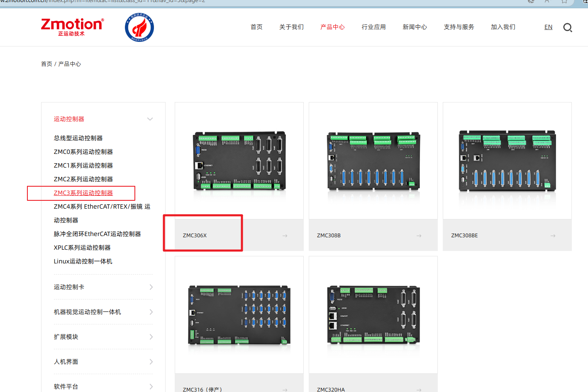Click the 软件平台 category label
Viewport: 588px width, 392px height.
click(66, 387)
